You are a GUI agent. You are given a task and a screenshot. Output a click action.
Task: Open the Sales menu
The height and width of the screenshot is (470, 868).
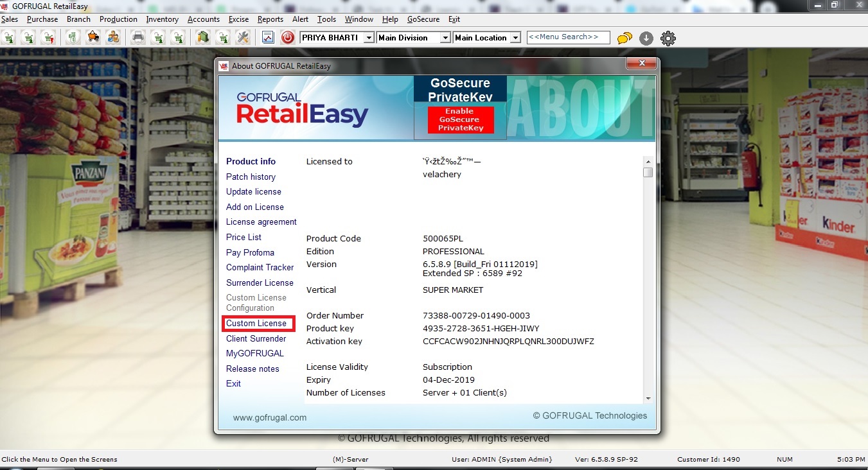click(x=10, y=19)
